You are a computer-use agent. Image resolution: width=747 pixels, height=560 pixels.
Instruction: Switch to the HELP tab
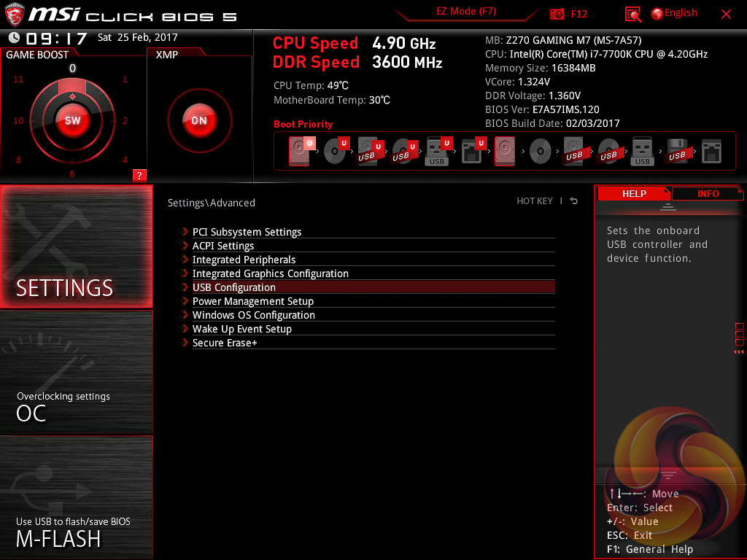634,194
